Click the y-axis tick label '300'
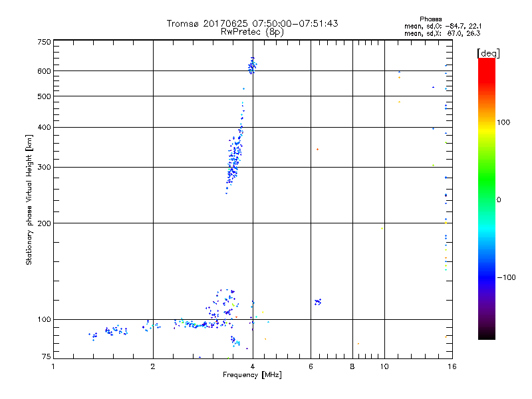Screen dimensions: 532x399 [44, 168]
